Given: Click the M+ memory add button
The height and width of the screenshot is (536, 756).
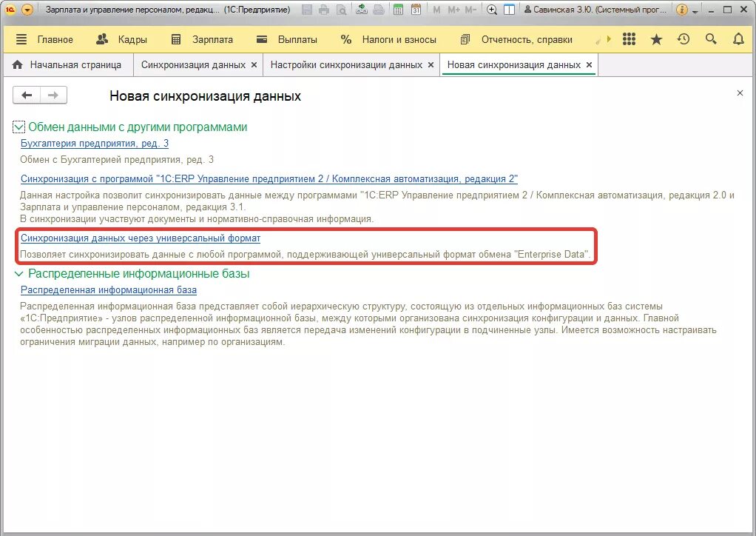Looking at the screenshot, I should 453,10.
